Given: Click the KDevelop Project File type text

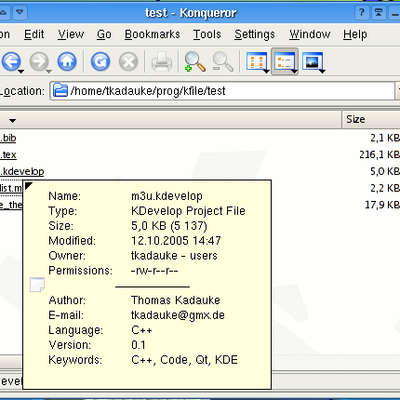Looking at the screenshot, I should click(188, 211).
